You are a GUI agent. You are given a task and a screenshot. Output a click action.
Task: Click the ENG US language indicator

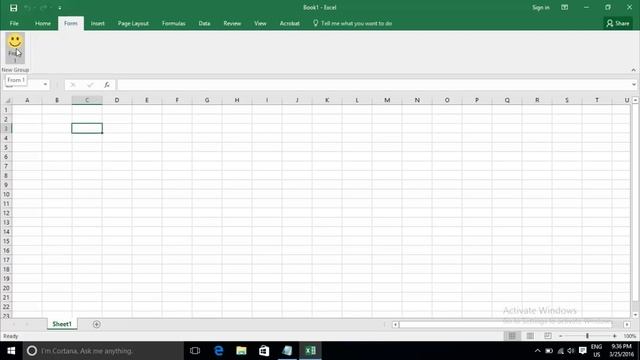point(596,351)
